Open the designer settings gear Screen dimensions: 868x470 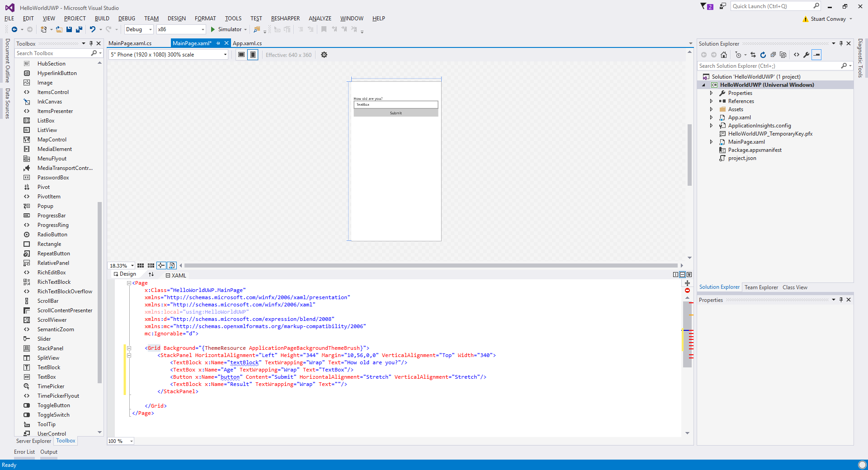click(324, 55)
